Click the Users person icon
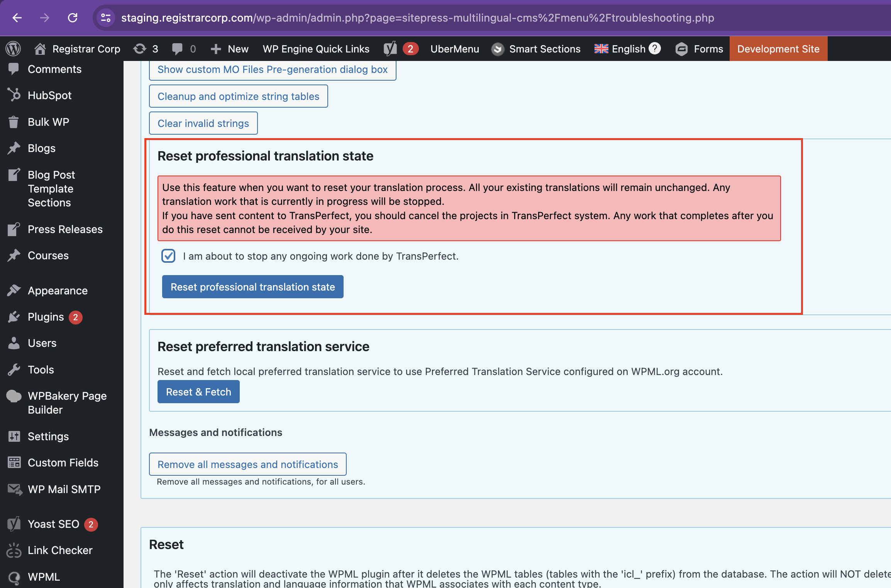Screen dimensions: 891x588 pos(14,343)
